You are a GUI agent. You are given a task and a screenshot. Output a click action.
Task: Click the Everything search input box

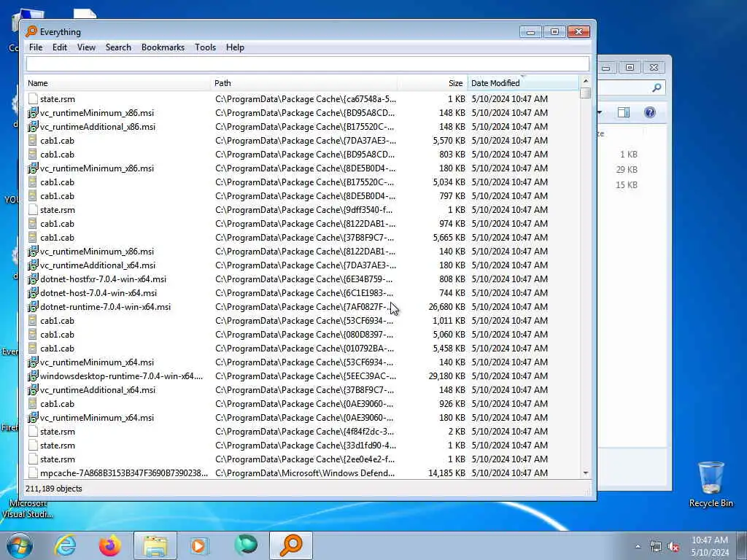308,64
